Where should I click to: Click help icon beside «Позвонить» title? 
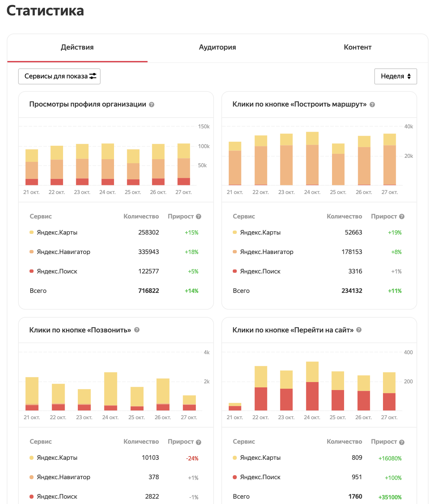(x=137, y=330)
